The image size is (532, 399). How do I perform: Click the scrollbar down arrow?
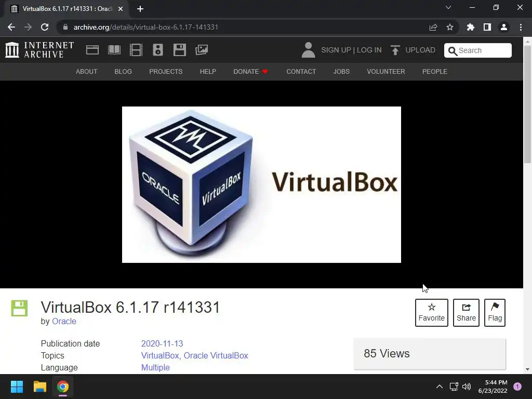[x=527, y=369]
